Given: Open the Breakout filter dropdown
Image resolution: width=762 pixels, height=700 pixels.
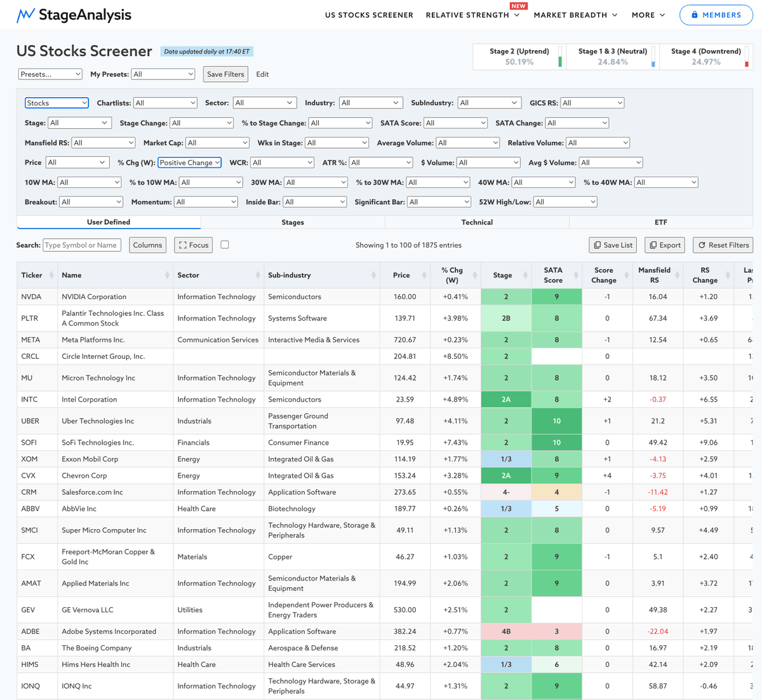Looking at the screenshot, I should tap(91, 202).
